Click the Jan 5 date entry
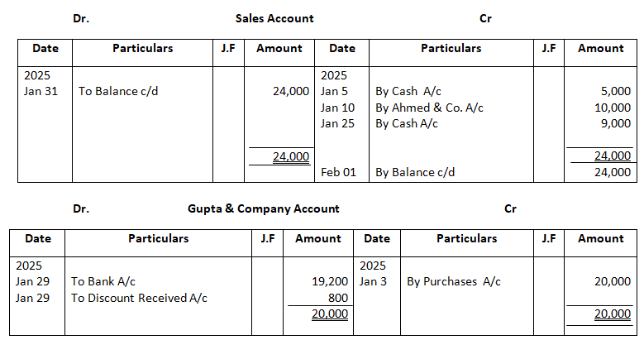This screenshot has width=644, height=340. pyautogui.click(x=335, y=91)
